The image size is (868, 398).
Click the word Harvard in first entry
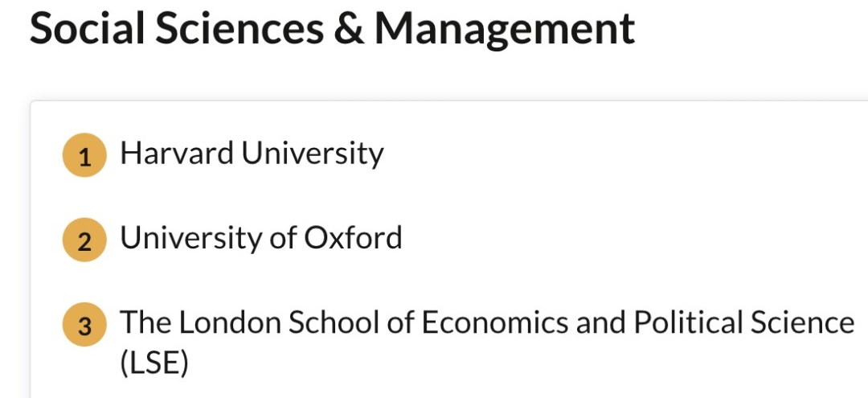click(x=177, y=152)
